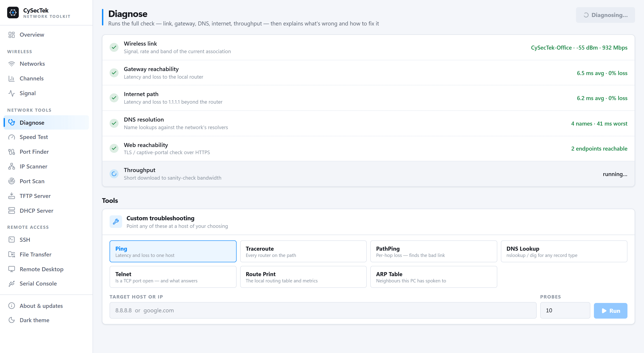Click the Diagnose page heading
The width and height of the screenshot is (644, 353).
tap(128, 14)
